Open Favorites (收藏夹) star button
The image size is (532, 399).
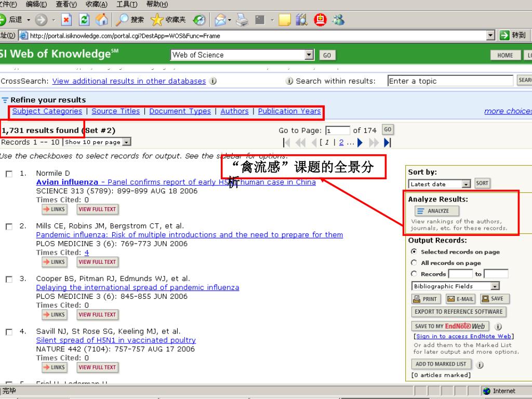168,20
